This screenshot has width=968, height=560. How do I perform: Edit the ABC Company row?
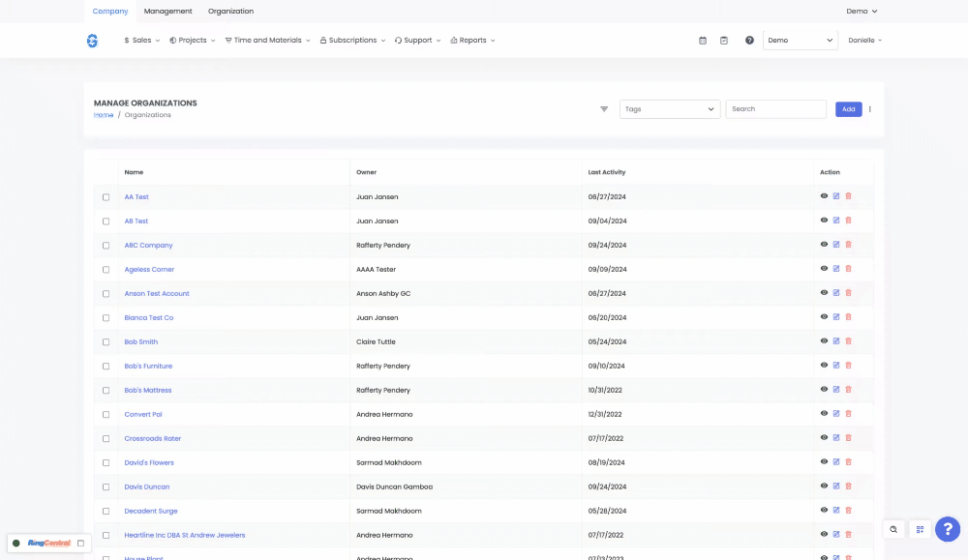point(836,245)
